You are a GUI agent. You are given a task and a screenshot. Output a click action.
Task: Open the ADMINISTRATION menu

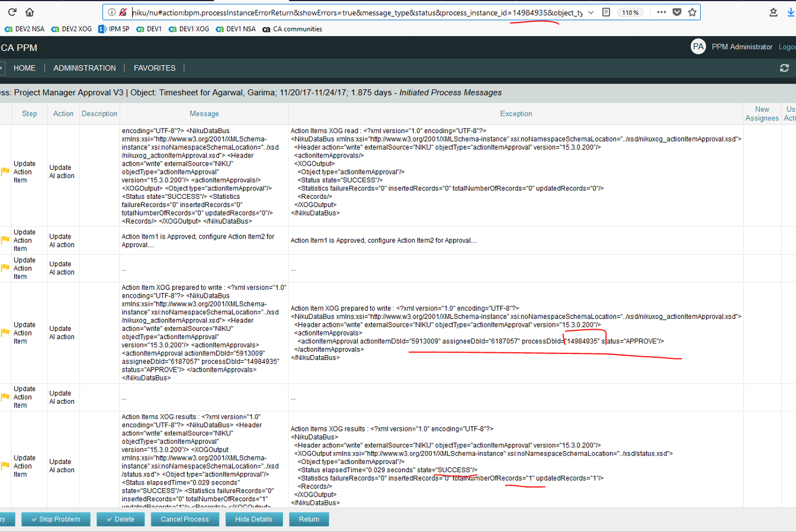(85, 68)
